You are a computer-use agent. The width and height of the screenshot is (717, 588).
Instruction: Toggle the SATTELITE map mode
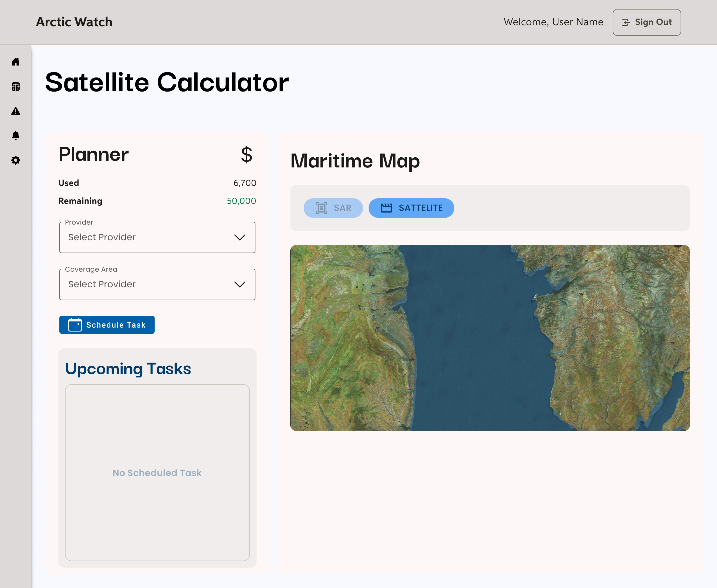point(411,208)
